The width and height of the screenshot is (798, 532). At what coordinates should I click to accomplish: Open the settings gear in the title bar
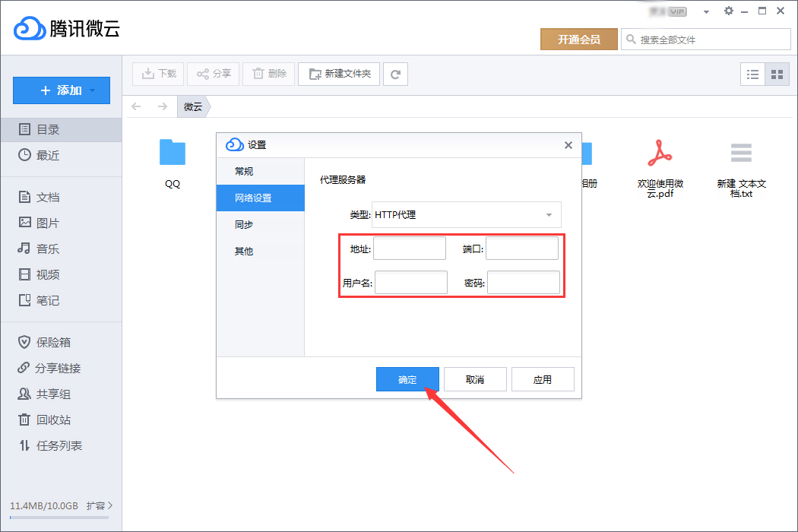(728, 11)
